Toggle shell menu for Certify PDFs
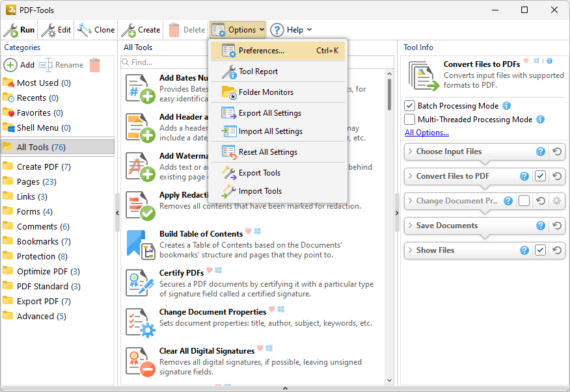Image resolution: width=570 pixels, height=392 pixels. point(219,270)
